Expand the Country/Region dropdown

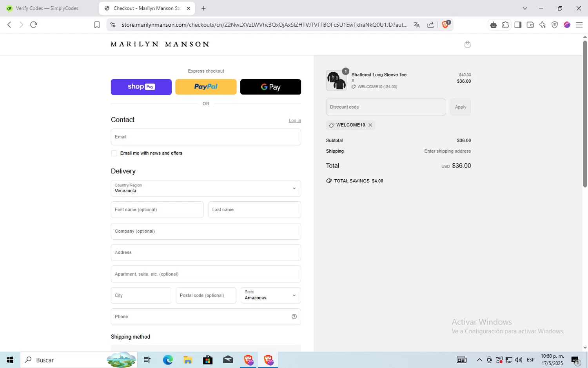point(206,188)
